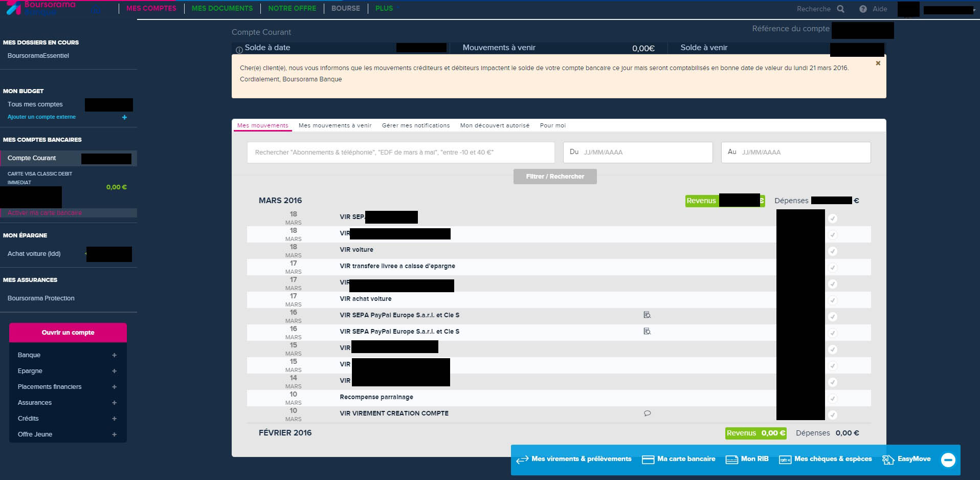Screen dimensions: 980x480
Task: Open the MES DOCUMENTS menu
Action: 222,8
